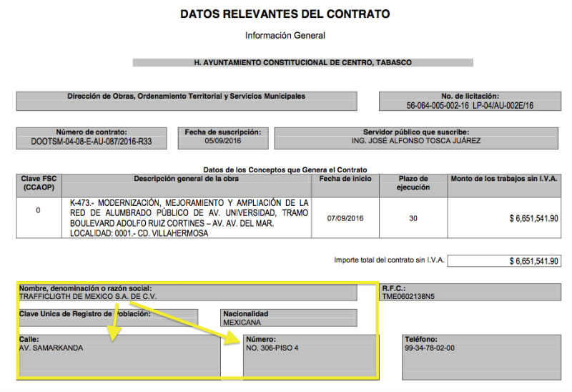Screen dimensions: 572x392
Task: Select the 'Información General' subtitle
Action: coord(285,35)
